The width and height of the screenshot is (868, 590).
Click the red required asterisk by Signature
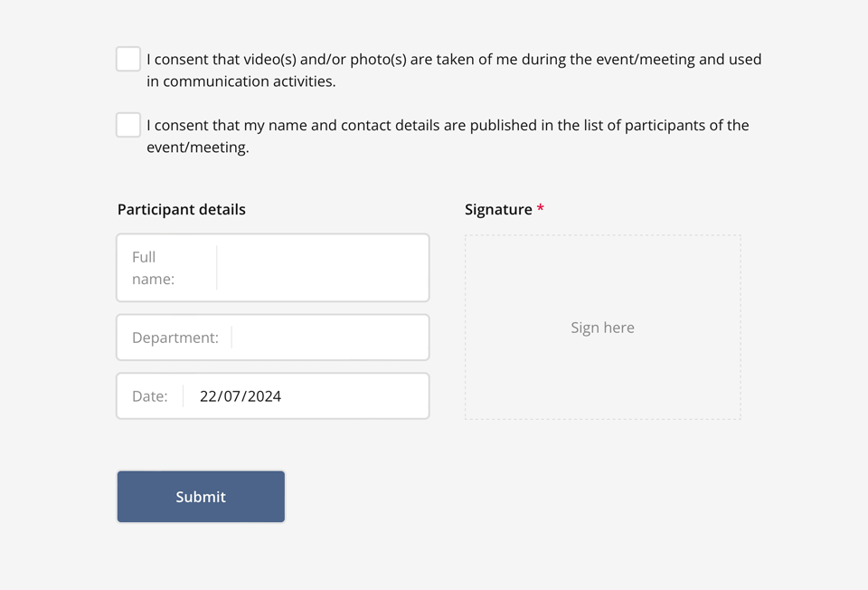pyautogui.click(x=541, y=209)
